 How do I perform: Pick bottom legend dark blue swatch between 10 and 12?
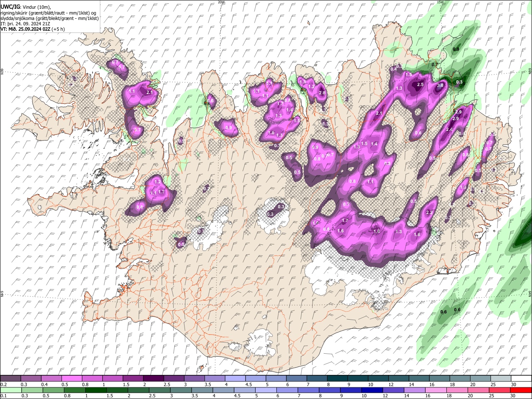click(x=372, y=390)
